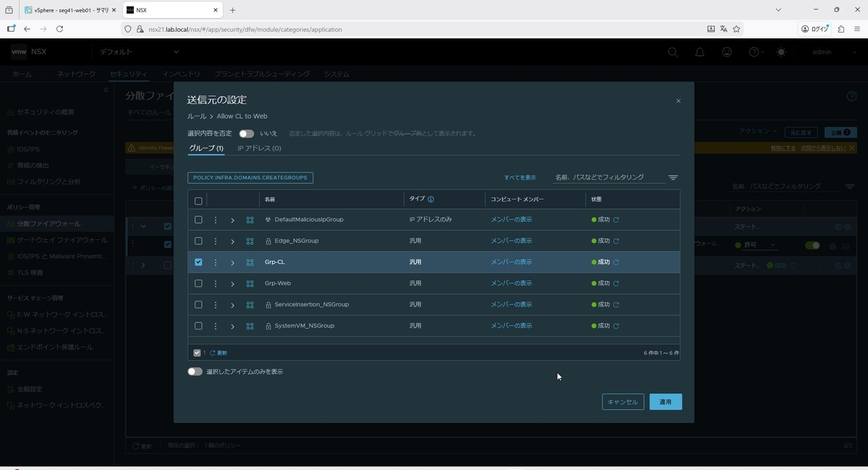The height and width of the screenshot is (470, 868).
Task: Open the help question mark menu
Action: (x=756, y=52)
